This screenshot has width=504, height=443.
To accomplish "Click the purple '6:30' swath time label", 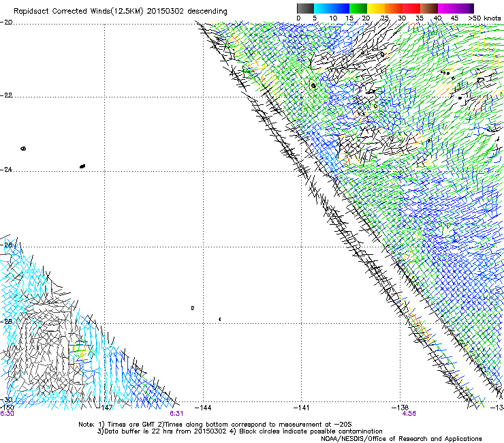I will 7,414.
